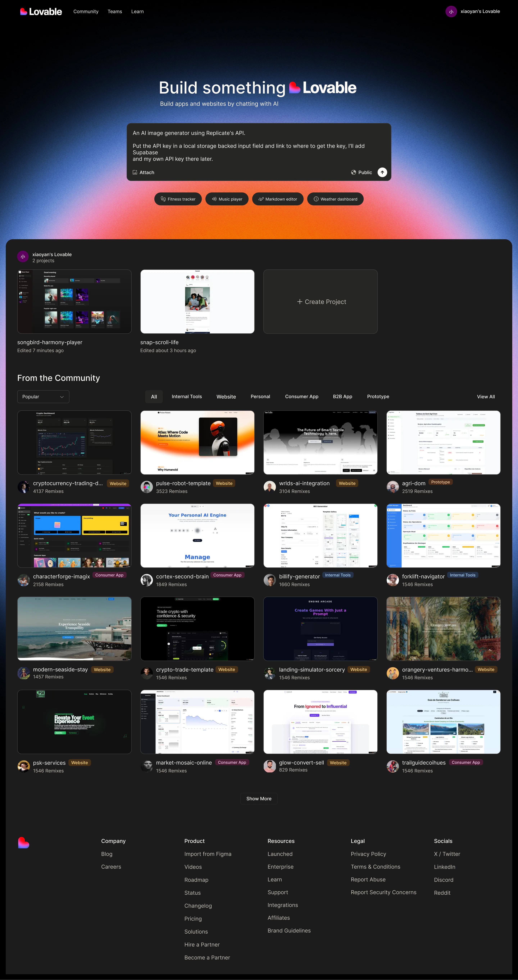The height and width of the screenshot is (980, 518).
Task: Click the forklift-navigator author avatar
Action: click(393, 580)
